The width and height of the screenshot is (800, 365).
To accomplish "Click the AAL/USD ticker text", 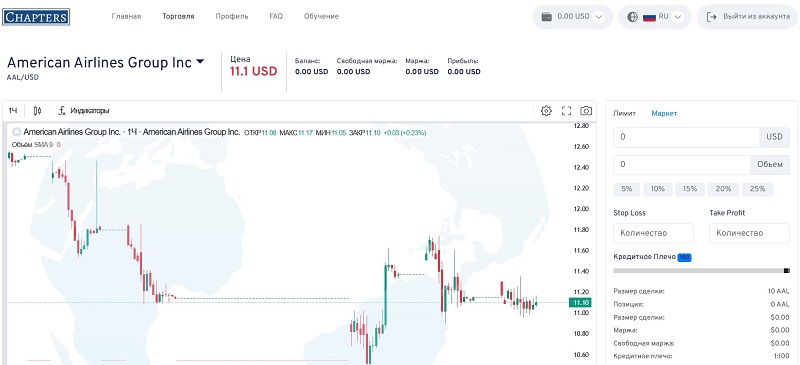I will click(x=23, y=78).
